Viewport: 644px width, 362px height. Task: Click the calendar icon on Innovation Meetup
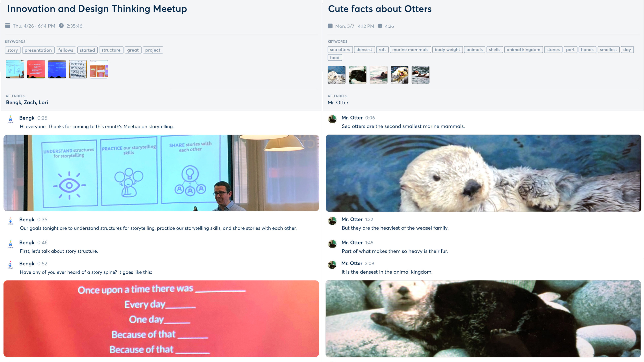point(8,25)
